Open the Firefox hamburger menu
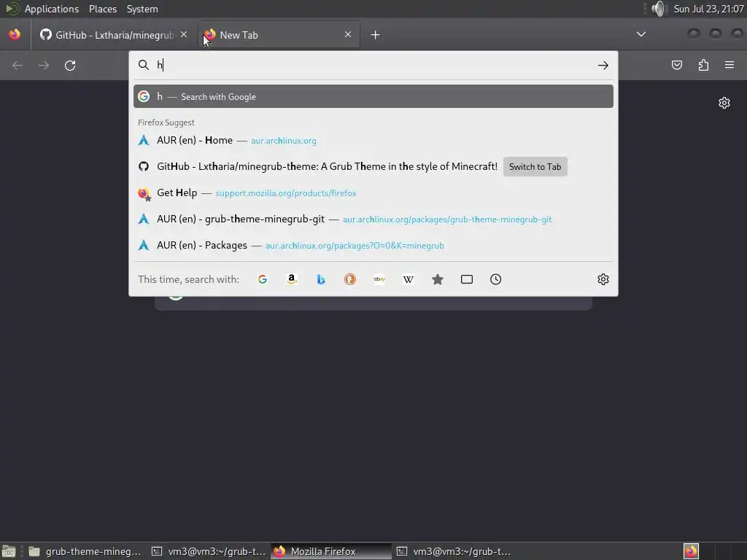 pyautogui.click(x=729, y=65)
